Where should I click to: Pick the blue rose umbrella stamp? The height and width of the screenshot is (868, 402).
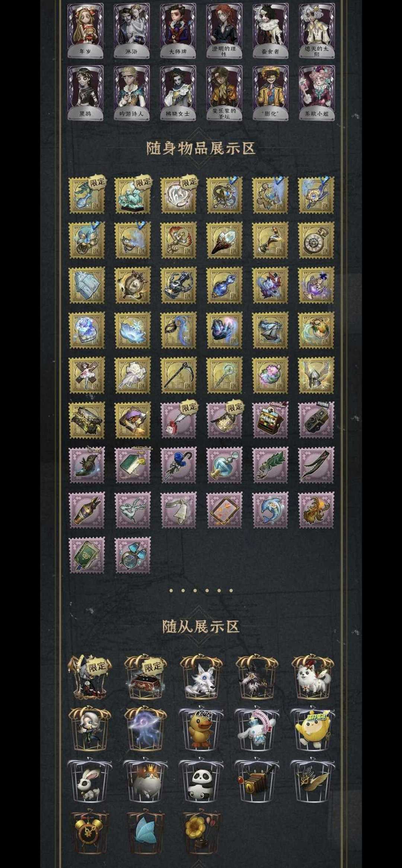coord(178,465)
